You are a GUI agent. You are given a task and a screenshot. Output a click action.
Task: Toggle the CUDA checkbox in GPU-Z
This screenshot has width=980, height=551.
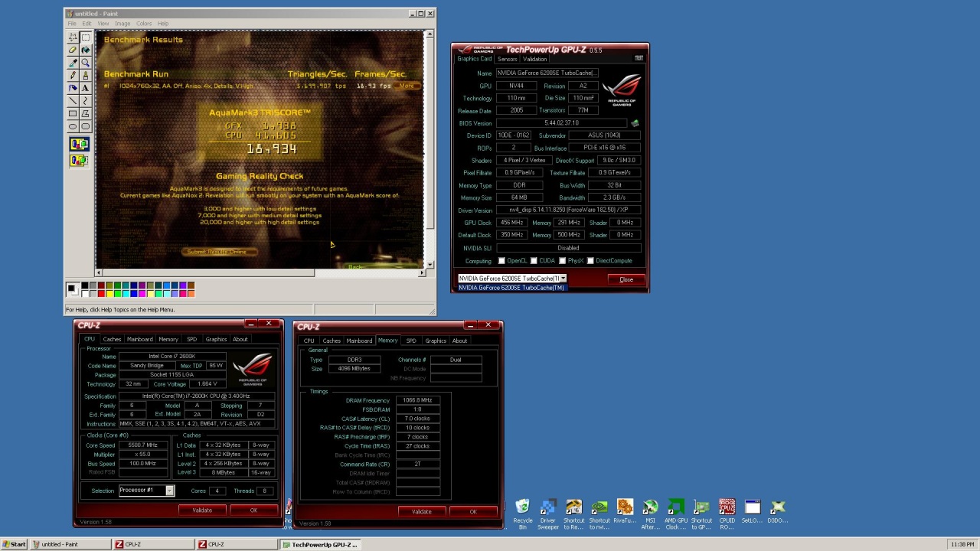(x=534, y=261)
